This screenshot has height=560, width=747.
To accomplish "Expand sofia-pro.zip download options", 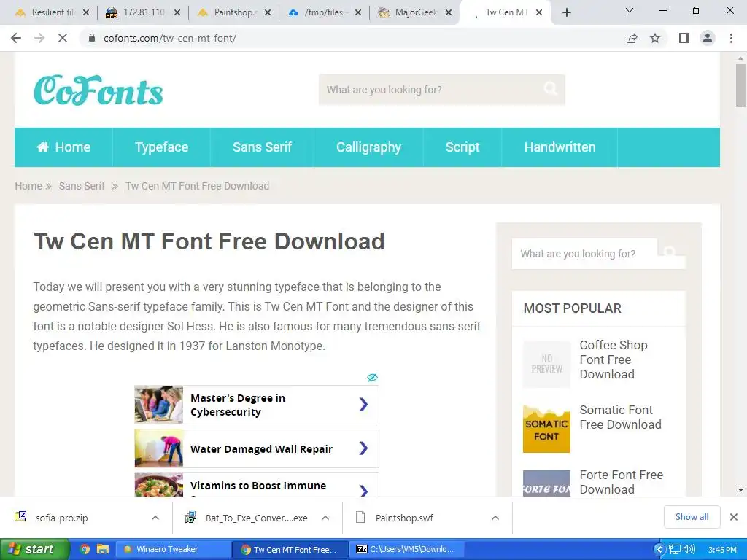I will [155, 518].
